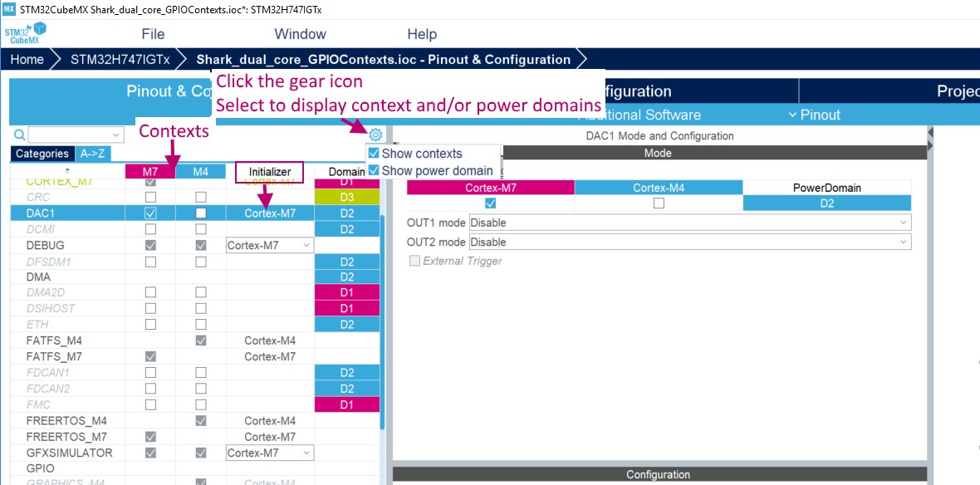Open Additional Software menu
The image size is (980, 485).
click(x=639, y=115)
